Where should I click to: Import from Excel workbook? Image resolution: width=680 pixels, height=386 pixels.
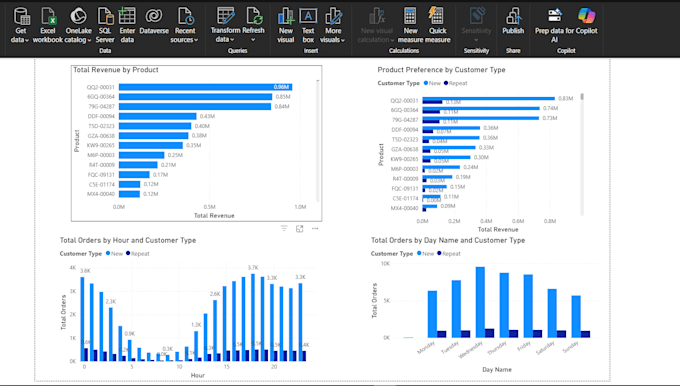(48, 25)
